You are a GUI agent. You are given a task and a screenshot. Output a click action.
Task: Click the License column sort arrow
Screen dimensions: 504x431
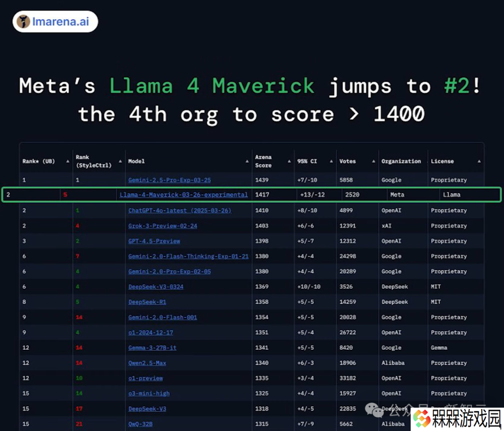pos(479,161)
